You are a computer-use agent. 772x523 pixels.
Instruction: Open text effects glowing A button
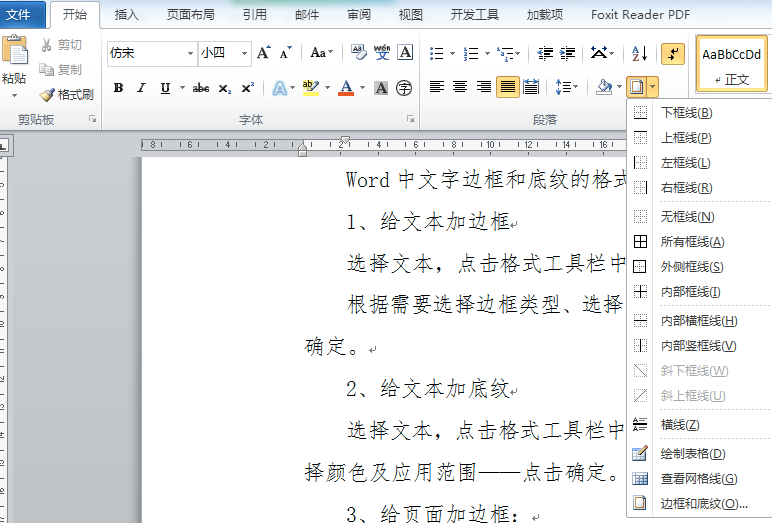(279, 88)
